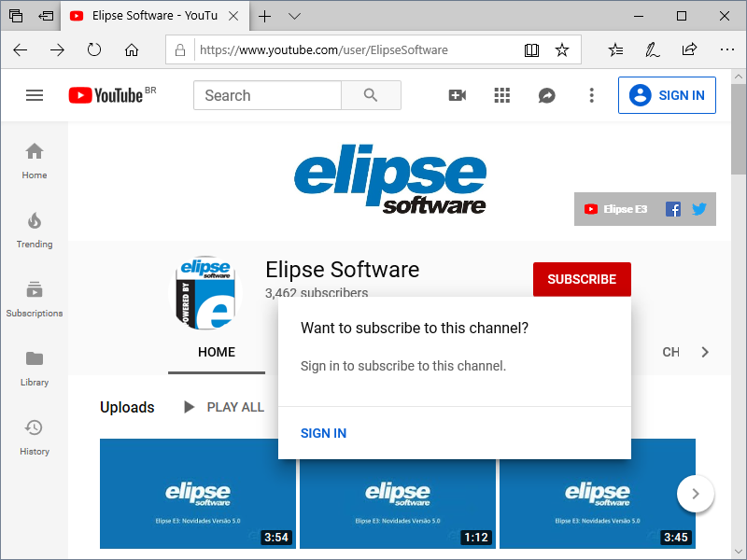Type in the YouTube Search field
This screenshot has height=560, width=747.
267,95
